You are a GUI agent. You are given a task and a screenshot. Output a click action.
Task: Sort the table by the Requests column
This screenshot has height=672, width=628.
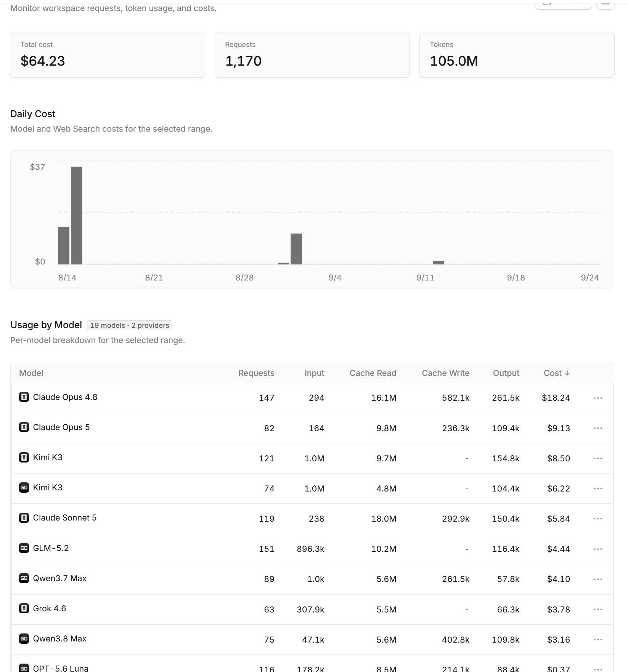pyautogui.click(x=256, y=373)
